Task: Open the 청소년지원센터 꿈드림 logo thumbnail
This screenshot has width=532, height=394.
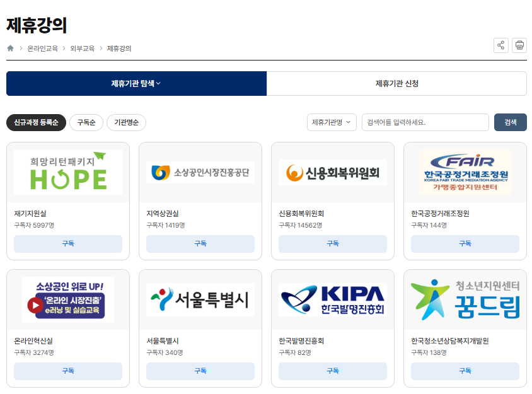Action: [x=465, y=299]
